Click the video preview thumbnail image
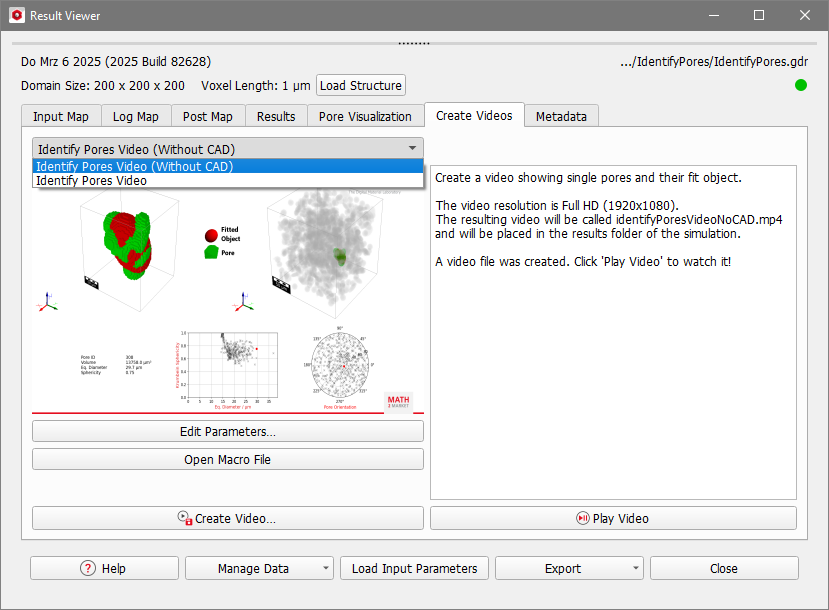 pos(228,300)
